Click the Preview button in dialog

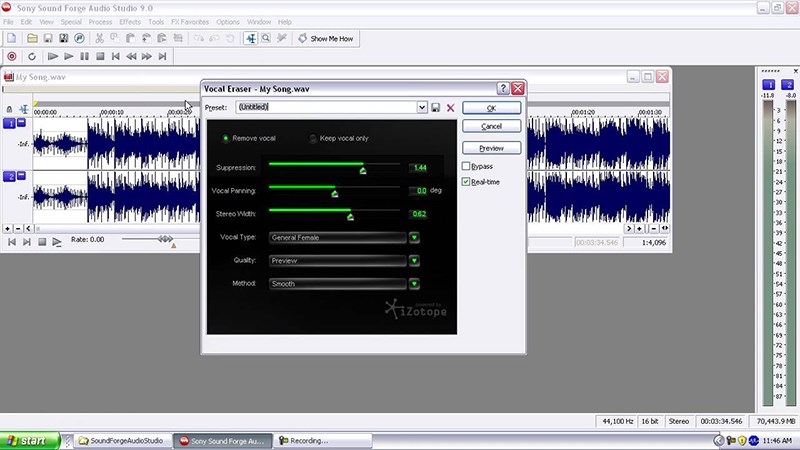(x=491, y=148)
